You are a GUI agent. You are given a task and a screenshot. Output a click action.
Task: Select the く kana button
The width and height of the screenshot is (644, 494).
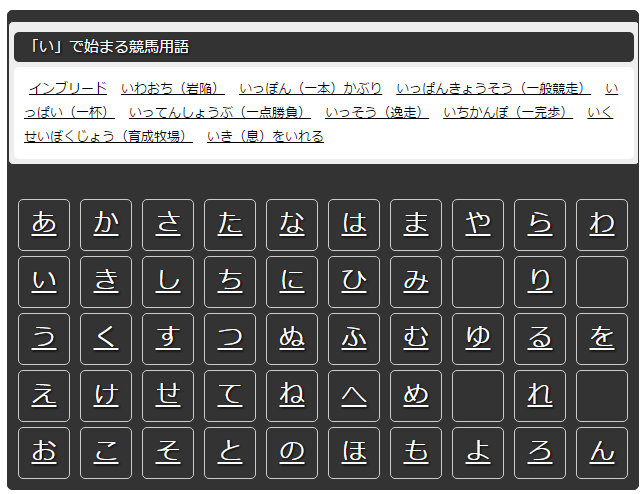(x=106, y=339)
